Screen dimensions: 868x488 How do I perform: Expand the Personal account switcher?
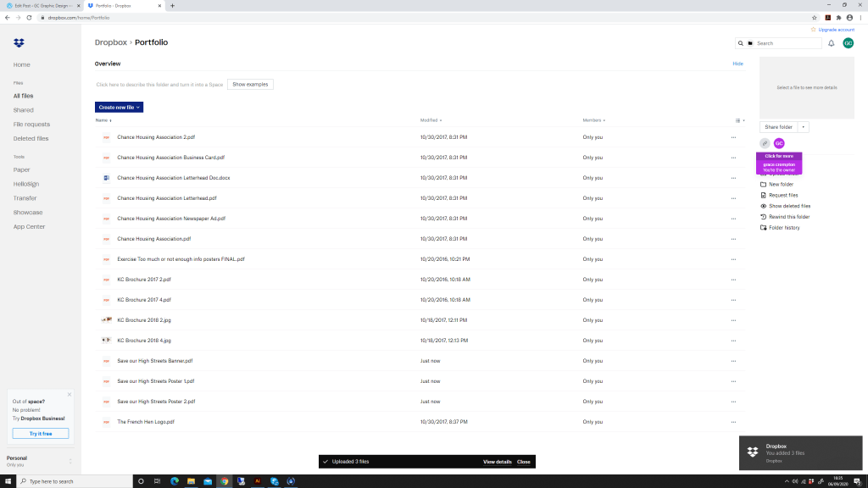coord(70,461)
